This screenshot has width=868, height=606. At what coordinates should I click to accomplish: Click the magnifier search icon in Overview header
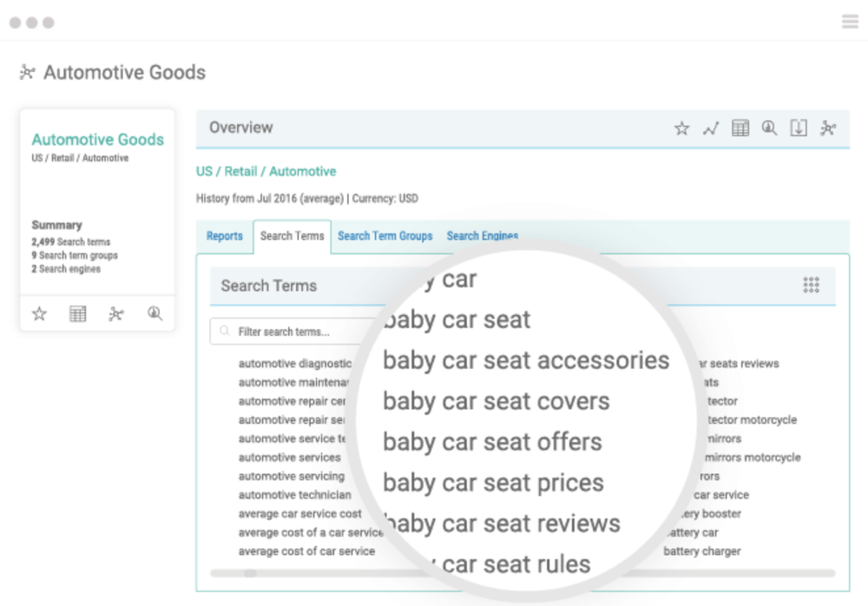pos(769,128)
